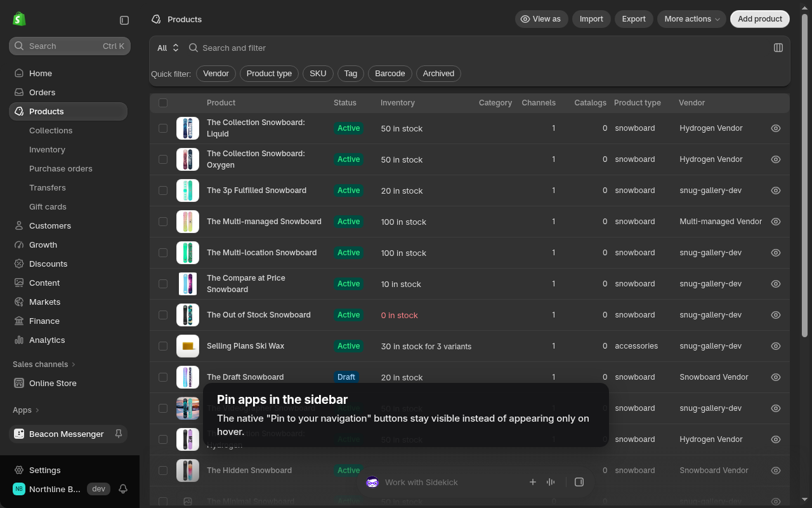812x508 pixels.
Task: Preview The Multi-managed Snowboard via eye icon
Action: 775,222
